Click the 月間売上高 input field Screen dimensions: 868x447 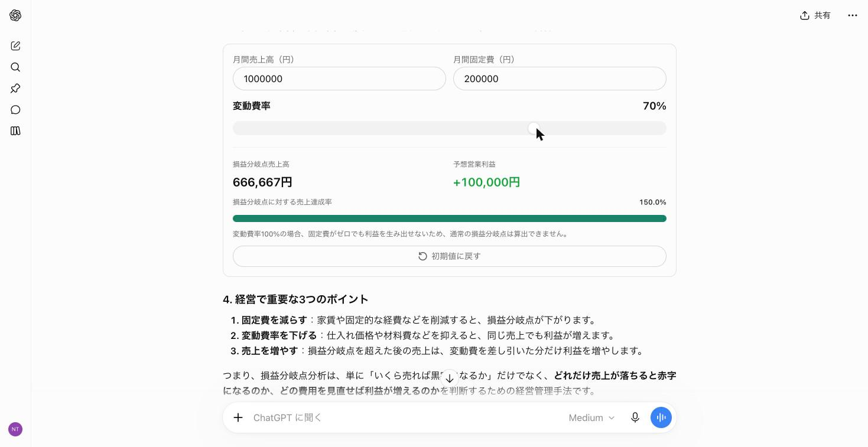point(339,79)
